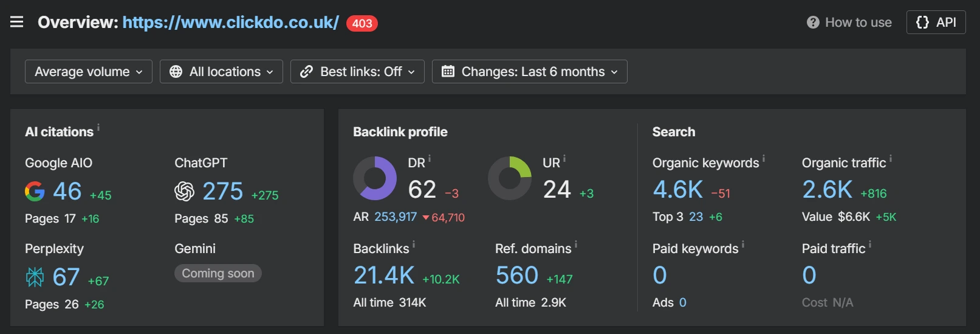The width and height of the screenshot is (980, 334).
Task: Open the hamburger menu icon
Action: click(x=17, y=22)
